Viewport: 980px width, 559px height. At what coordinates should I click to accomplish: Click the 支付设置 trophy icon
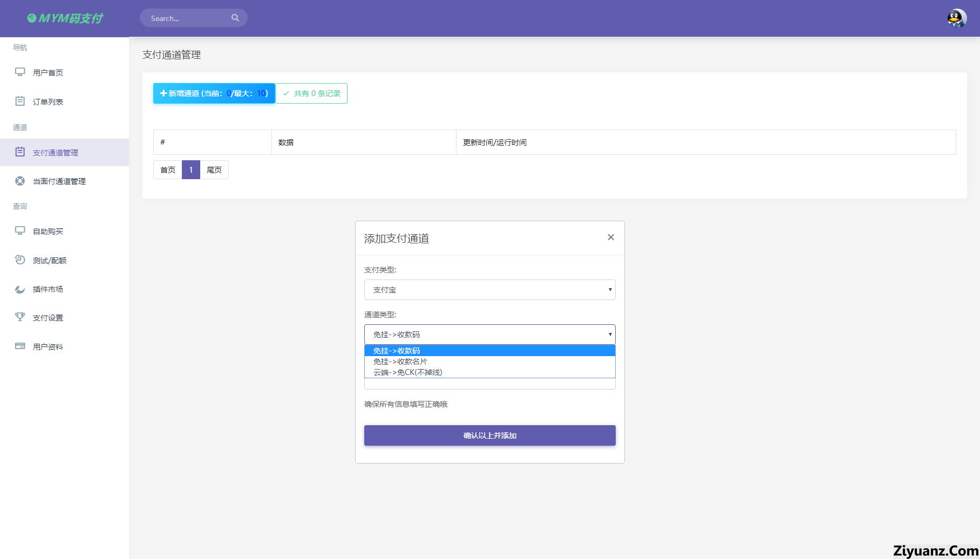click(20, 317)
